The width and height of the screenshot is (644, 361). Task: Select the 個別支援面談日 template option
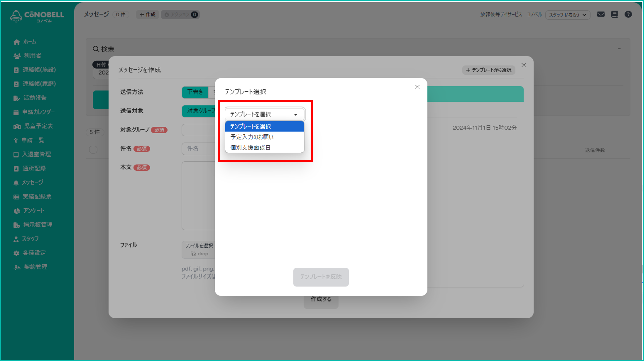pyautogui.click(x=264, y=148)
